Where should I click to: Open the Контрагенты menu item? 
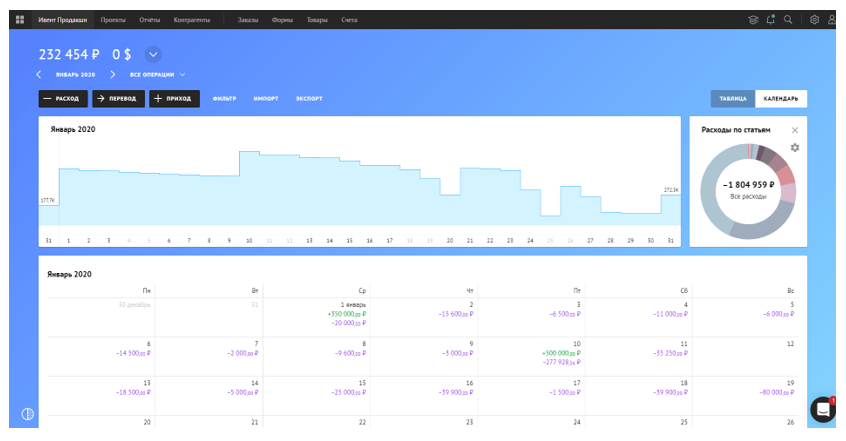(x=191, y=19)
